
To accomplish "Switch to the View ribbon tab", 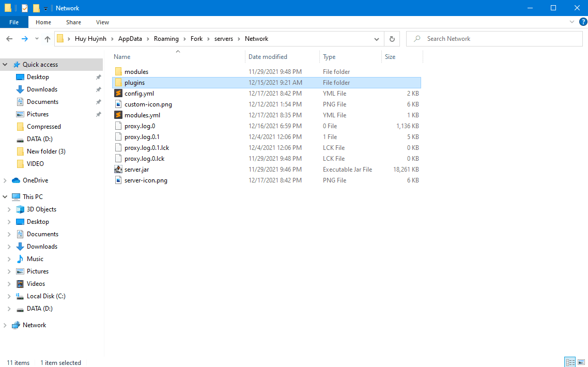I will pos(102,22).
